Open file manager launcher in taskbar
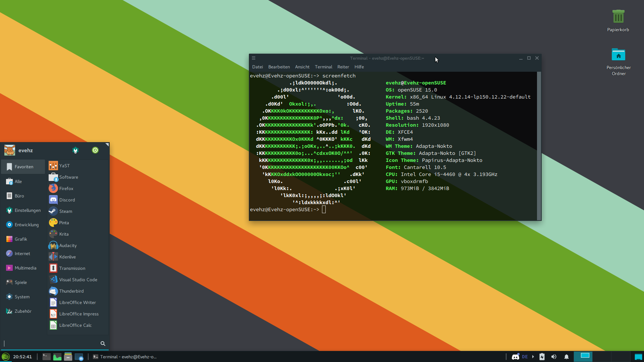Screen dimensions: 644x362 68,357
